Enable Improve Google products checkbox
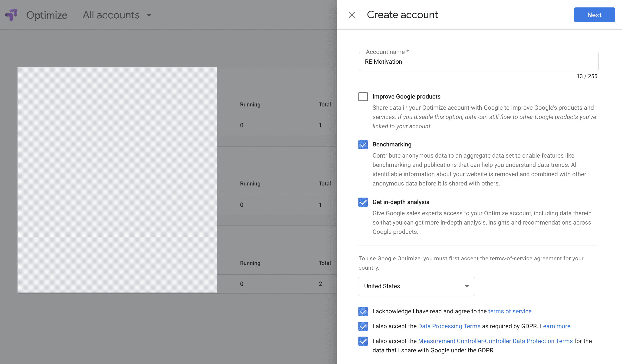This screenshot has height=364, width=622. [x=363, y=96]
